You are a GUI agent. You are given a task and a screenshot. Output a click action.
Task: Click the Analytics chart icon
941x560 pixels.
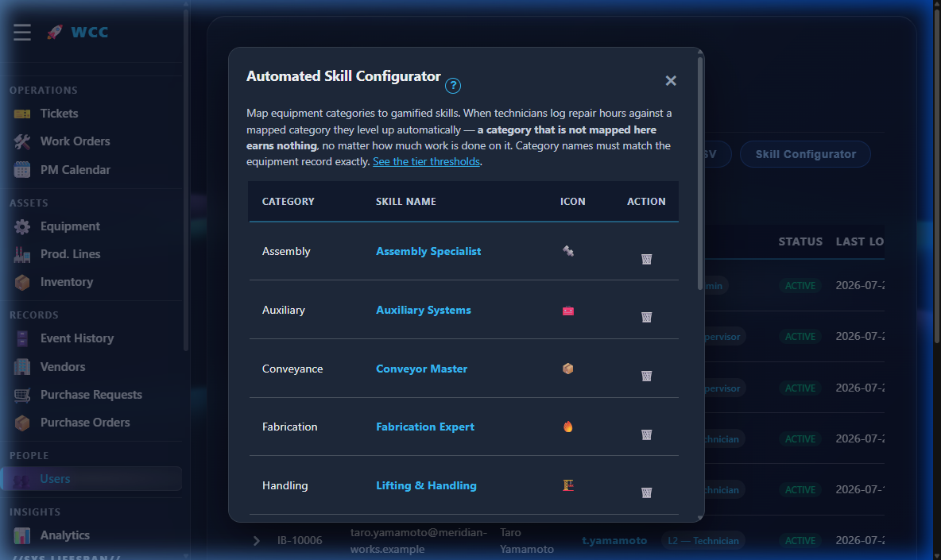22,535
